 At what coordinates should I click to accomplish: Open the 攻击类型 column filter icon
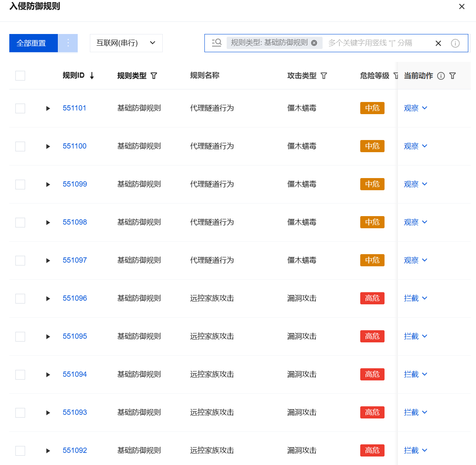[324, 76]
